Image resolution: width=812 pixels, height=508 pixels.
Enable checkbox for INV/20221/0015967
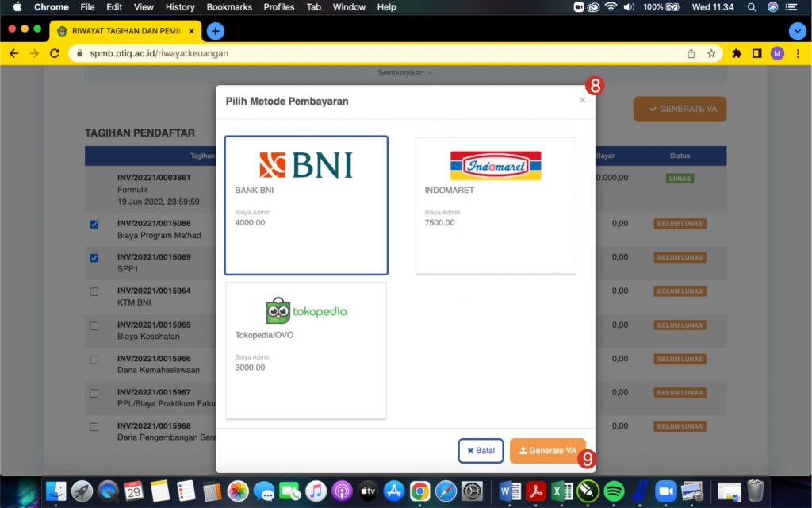coord(94,394)
